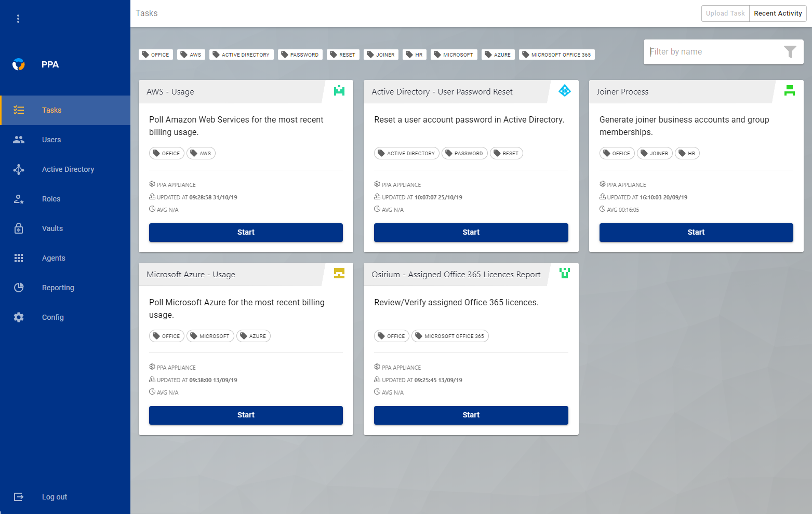Click AZURE tag on Microsoft Azure card

[x=254, y=336]
